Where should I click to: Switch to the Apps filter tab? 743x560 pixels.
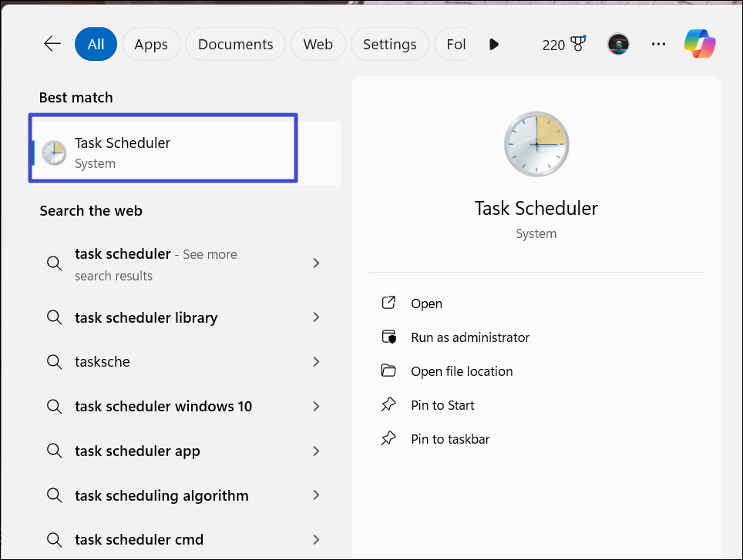[x=151, y=44]
